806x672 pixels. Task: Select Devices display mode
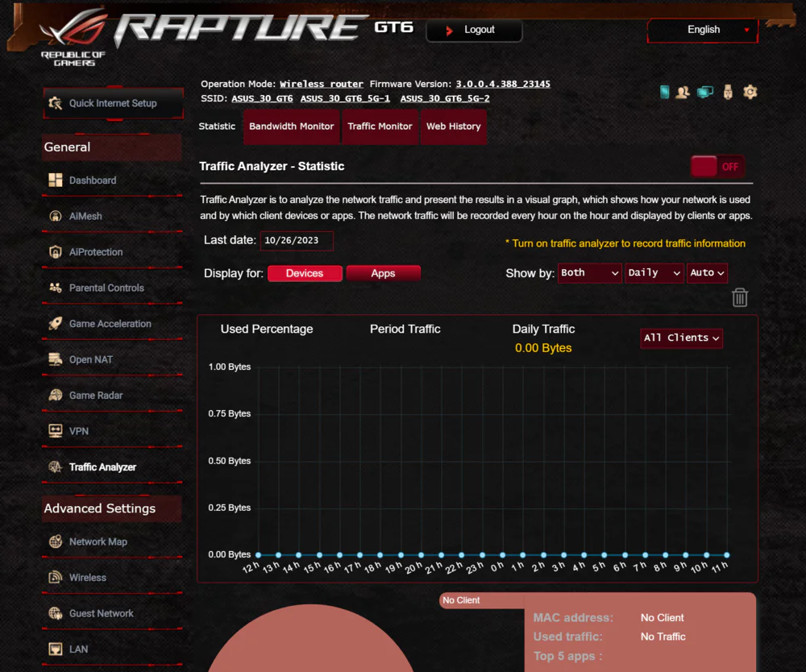[305, 273]
